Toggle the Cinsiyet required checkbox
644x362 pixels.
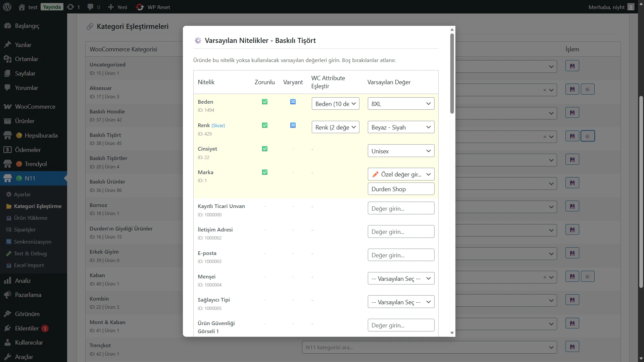[x=265, y=149]
